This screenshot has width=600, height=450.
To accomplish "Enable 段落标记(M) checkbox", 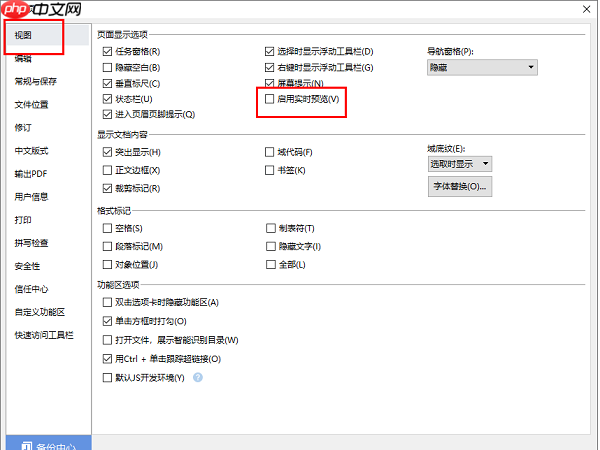I will click(x=107, y=246).
